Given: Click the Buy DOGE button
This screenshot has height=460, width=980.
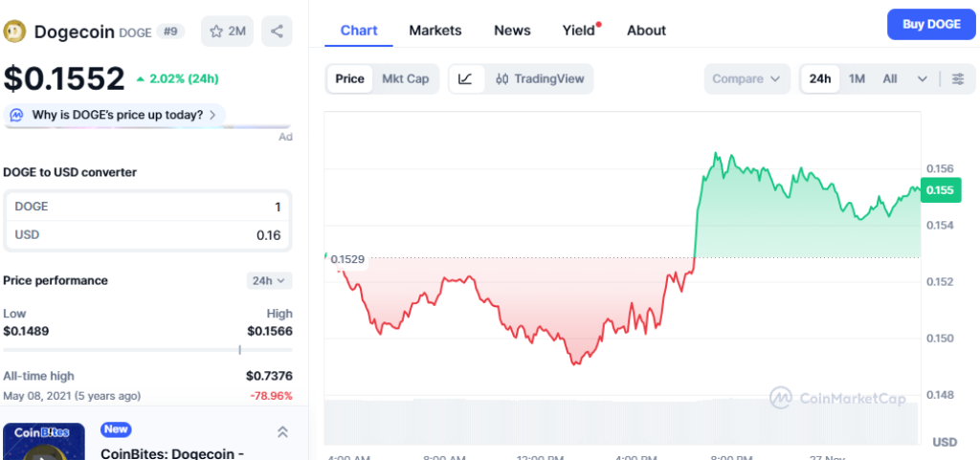Looking at the screenshot, I should [930, 25].
